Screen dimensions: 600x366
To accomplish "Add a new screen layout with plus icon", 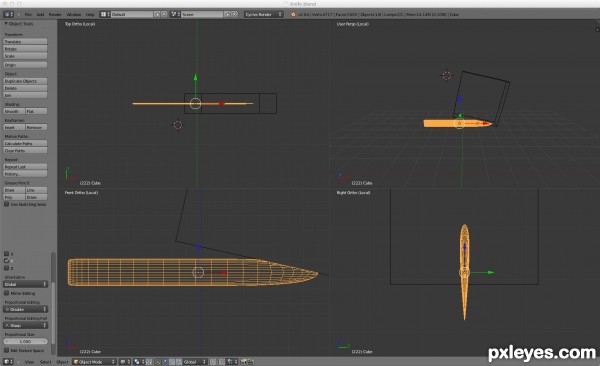I will pos(157,14).
